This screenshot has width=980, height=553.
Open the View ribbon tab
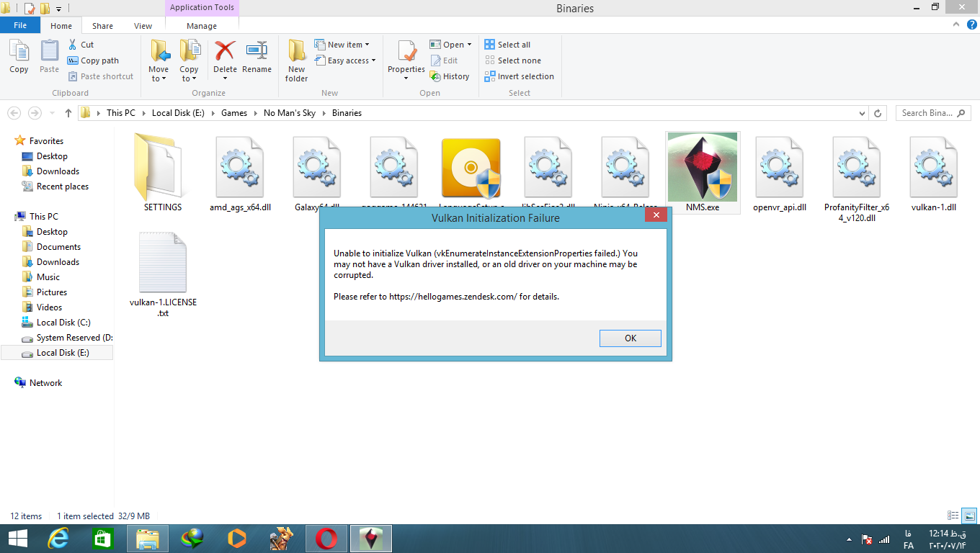pos(143,26)
